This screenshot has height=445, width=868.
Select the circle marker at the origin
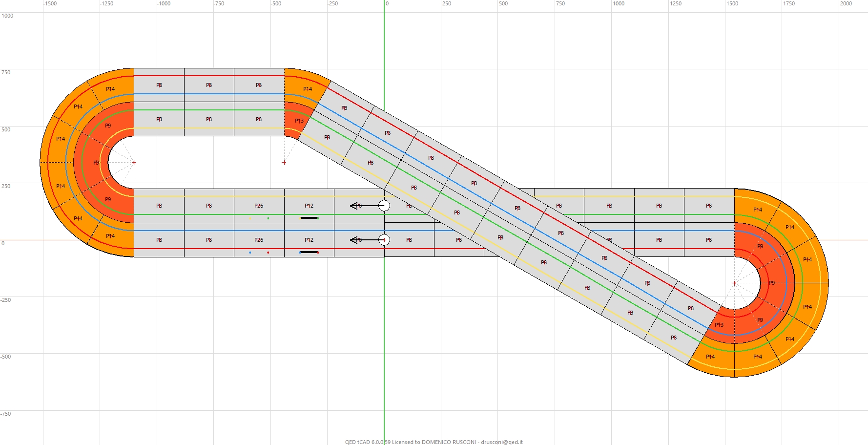click(x=384, y=240)
